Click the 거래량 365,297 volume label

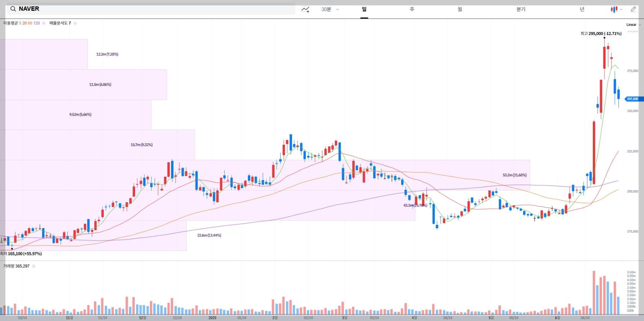pyautogui.click(x=17, y=266)
